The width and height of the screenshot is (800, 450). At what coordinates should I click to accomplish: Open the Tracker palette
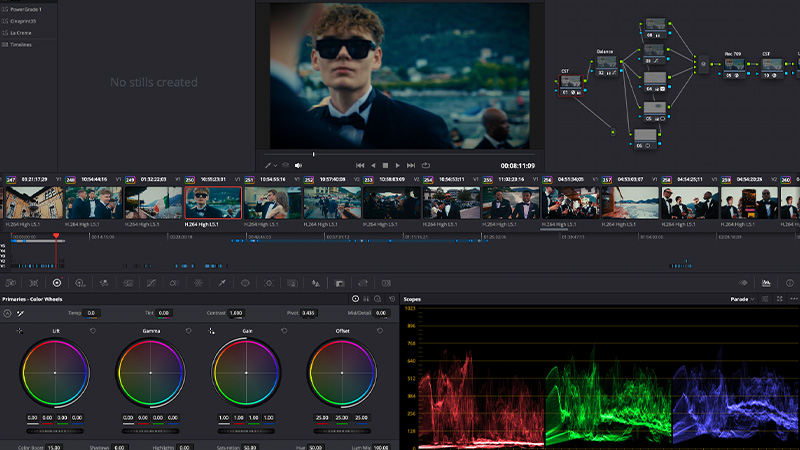[x=269, y=283]
